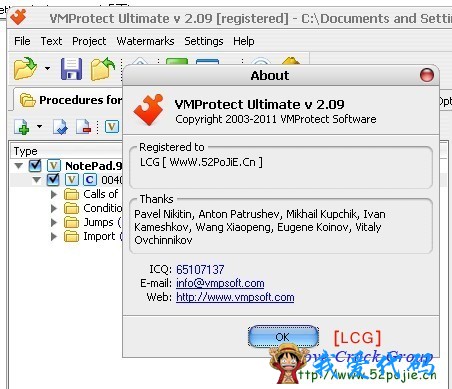
Task: Click the folder with green up arrow icon
Action: [103, 69]
